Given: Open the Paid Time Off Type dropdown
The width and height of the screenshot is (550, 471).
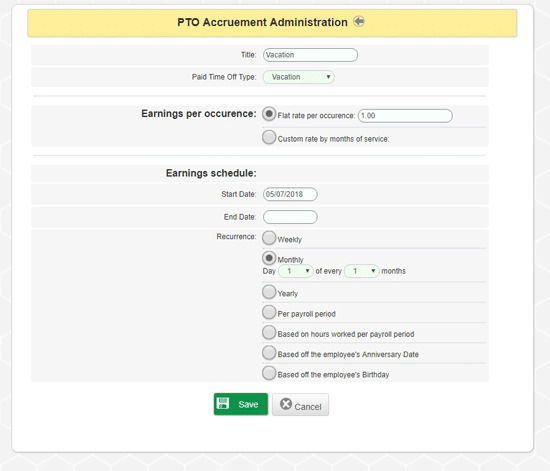Looking at the screenshot, I should pos(299,77).
